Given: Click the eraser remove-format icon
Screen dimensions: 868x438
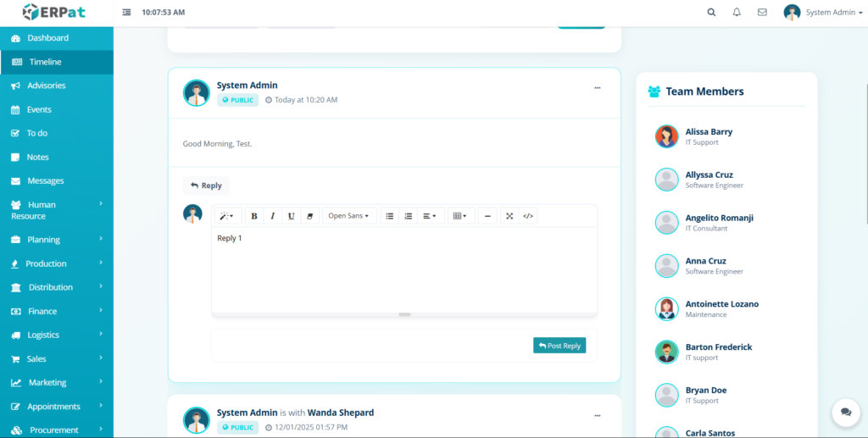Looking at the screenshot, I should click(309, 216).
